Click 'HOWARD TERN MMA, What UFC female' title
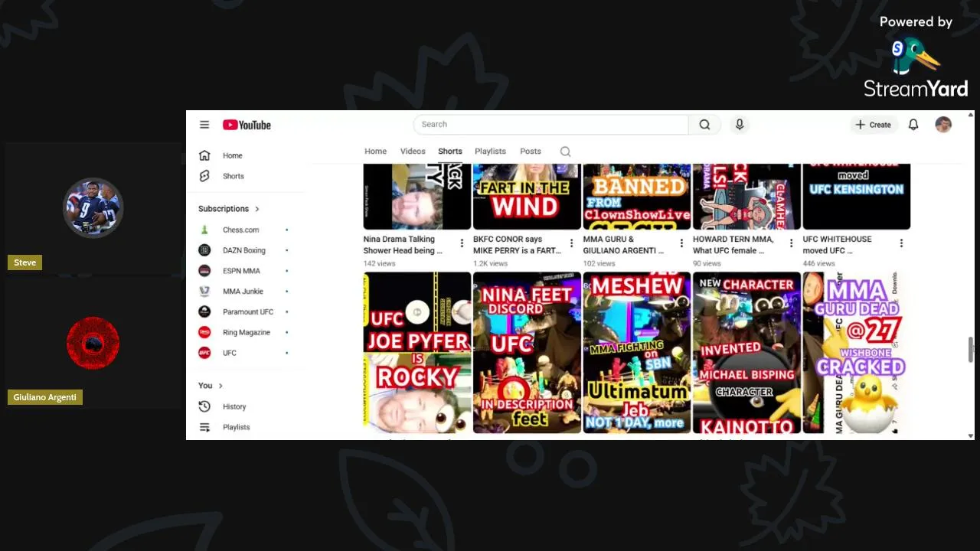This screenshot has width=980, height=551. click(x=733, y=245)
